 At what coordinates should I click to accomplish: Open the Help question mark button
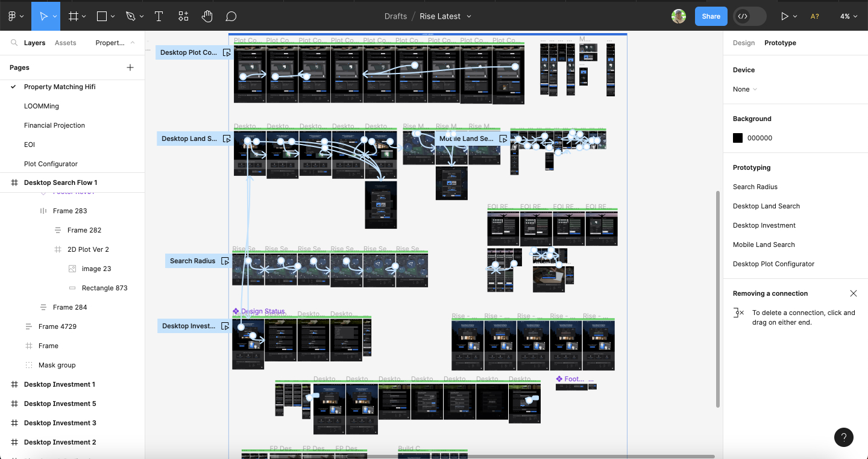point(844,437)
